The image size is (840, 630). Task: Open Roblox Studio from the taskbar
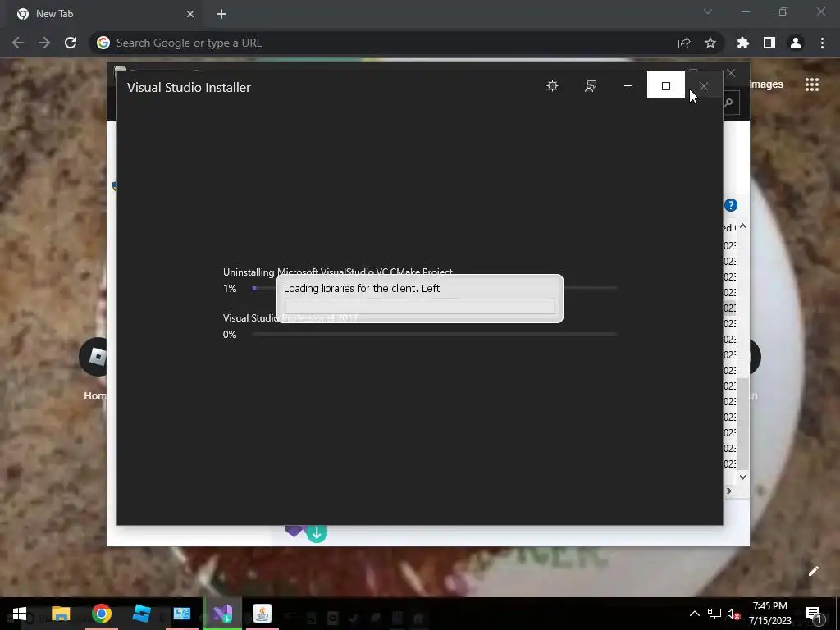point(141,614)
